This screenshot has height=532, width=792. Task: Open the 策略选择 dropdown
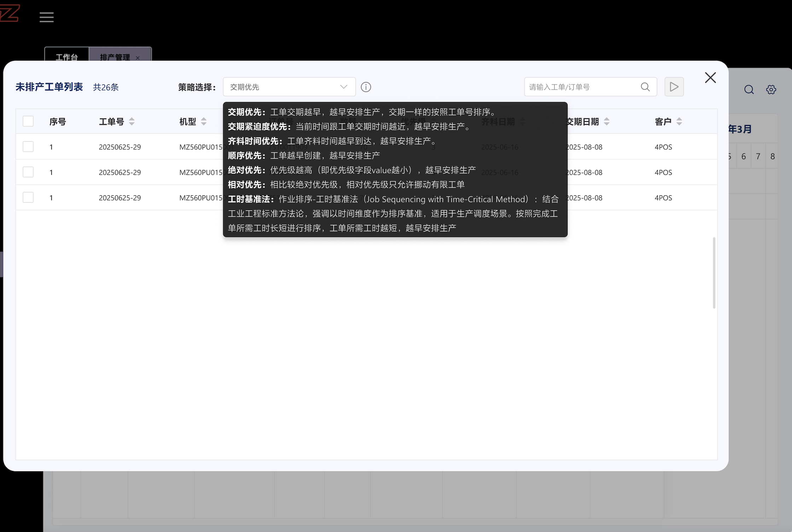point(289,87)
